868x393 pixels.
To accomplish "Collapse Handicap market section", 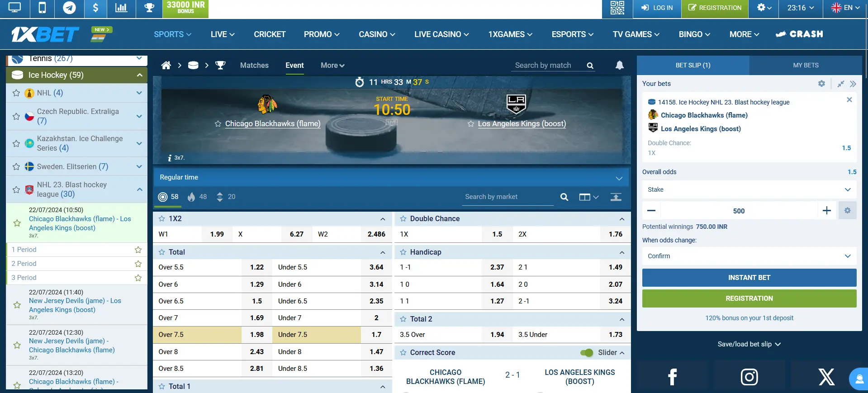I will pyautogui.click(x=621, y=252).
